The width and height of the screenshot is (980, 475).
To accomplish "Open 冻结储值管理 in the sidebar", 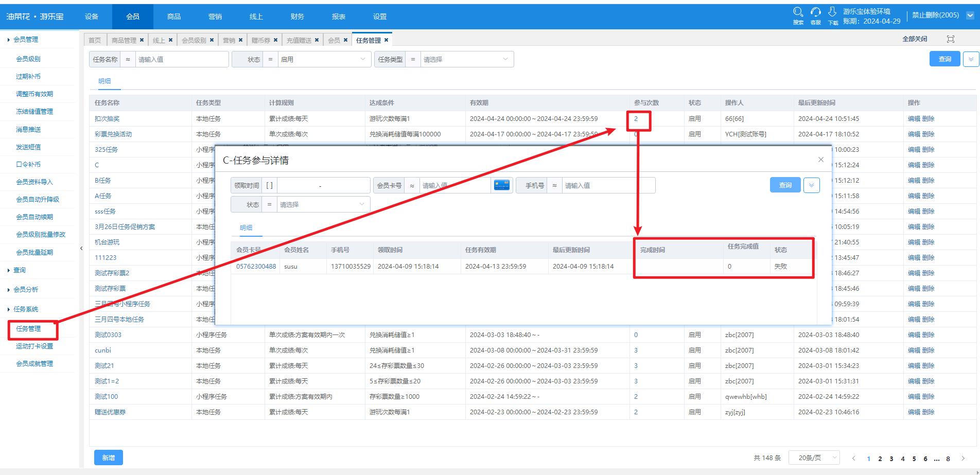I will point(34,111).
